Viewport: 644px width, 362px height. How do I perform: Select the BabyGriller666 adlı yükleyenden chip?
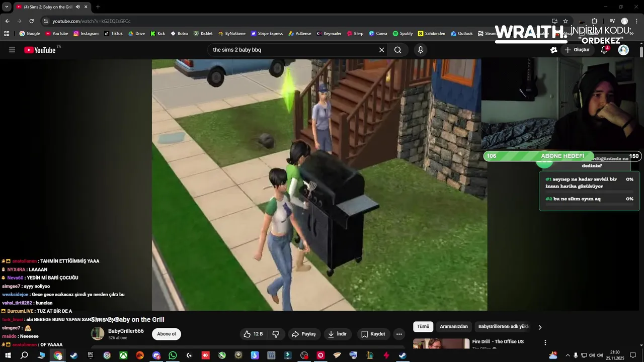pyautogui.click(x=504, y=327)
